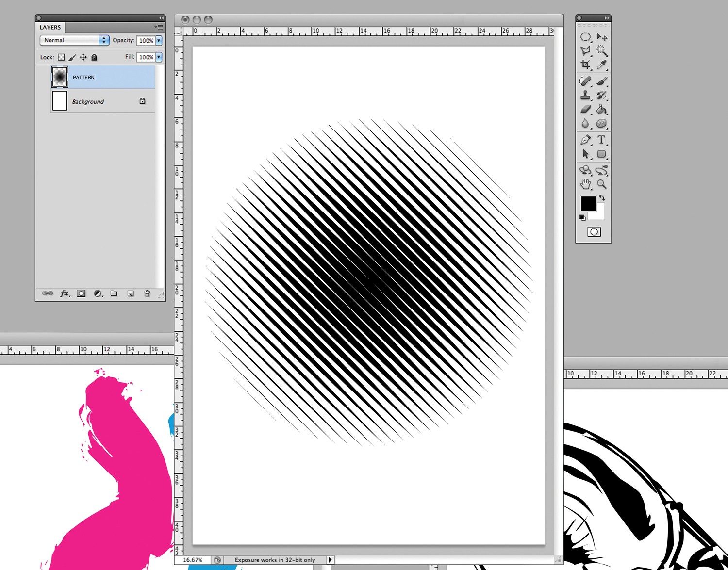Click the white background color swatch
This screenshot has width=728, height=570.
click(600, 214)
